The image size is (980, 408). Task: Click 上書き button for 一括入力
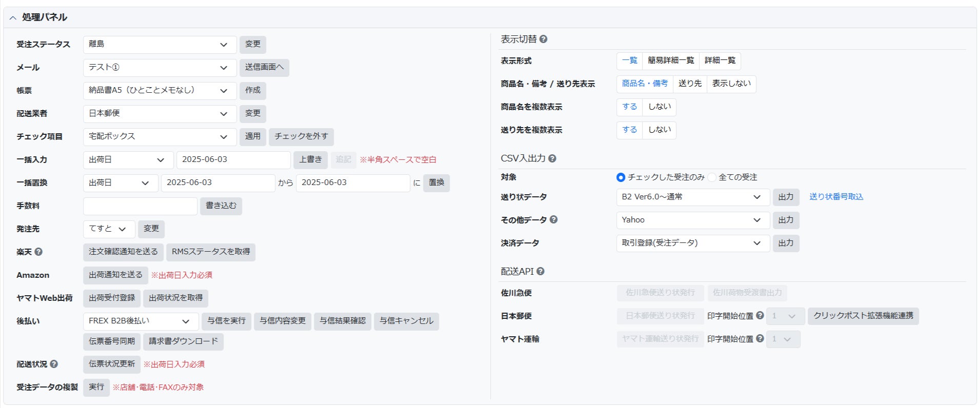pyautogui.click(x=310, y=160)
